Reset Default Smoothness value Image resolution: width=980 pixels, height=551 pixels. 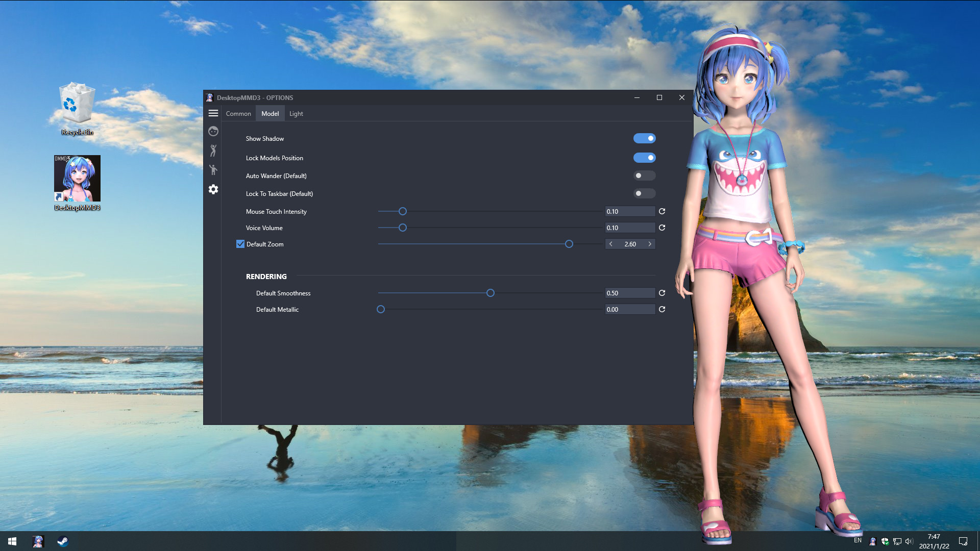click(662, 293)
